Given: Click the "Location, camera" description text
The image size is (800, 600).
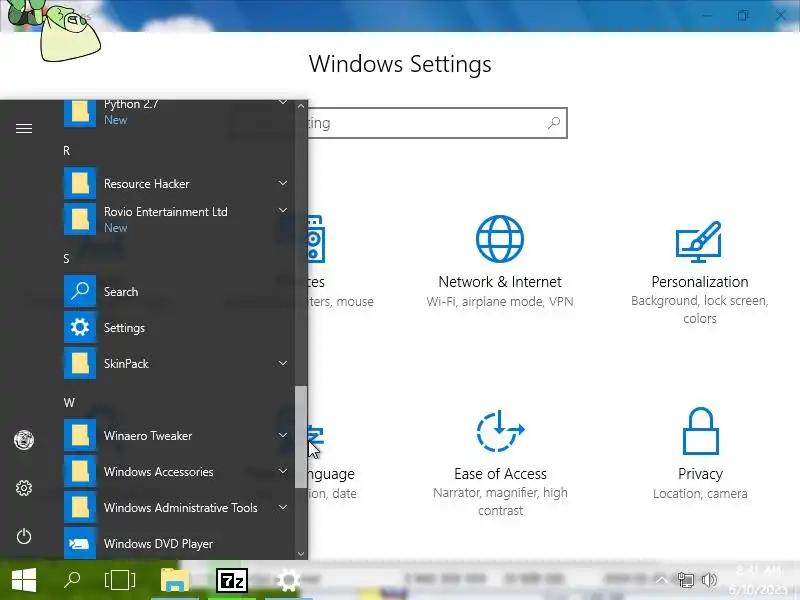Looking at the screenshot, I should tap(700, 493).
